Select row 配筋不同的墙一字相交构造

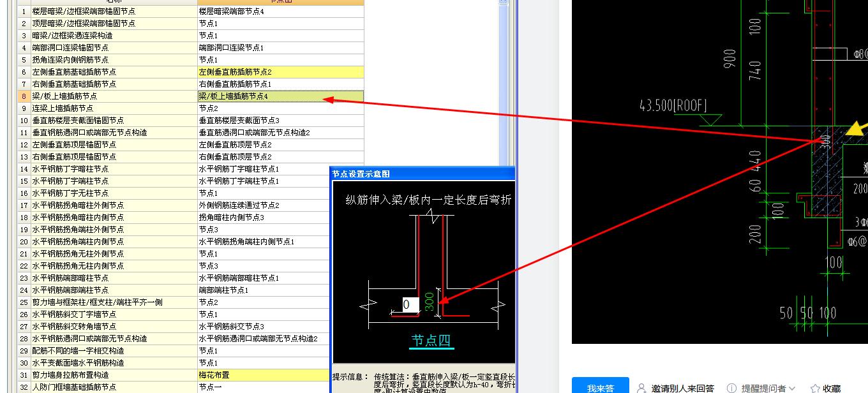pos(114,351)
